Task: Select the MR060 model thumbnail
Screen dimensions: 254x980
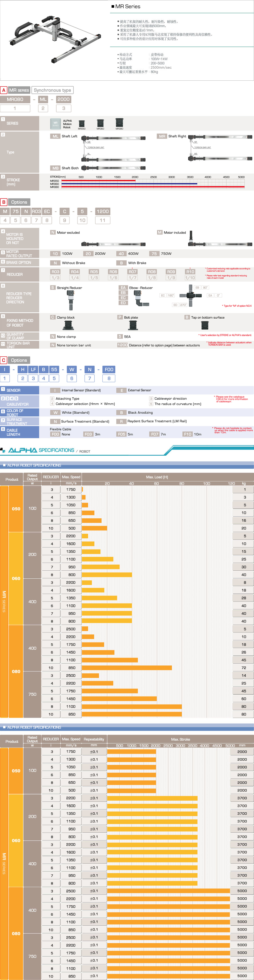Action: (x=100, y=123)
